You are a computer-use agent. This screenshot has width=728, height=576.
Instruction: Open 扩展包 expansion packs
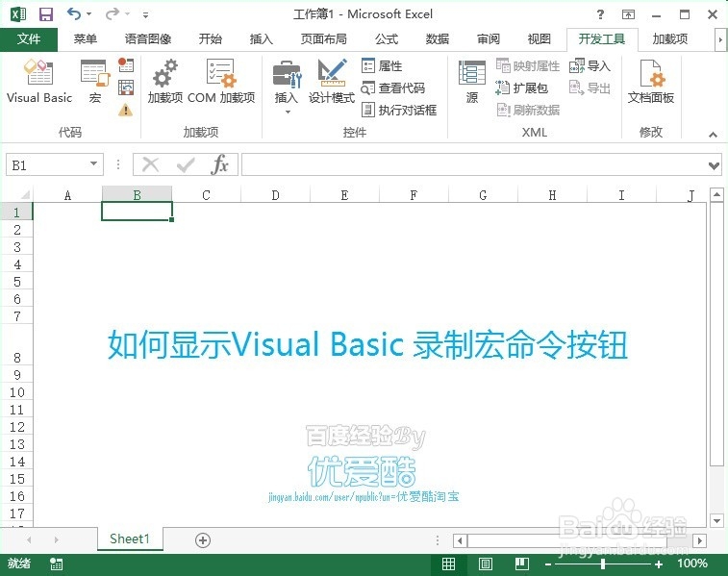pos(522,88)
